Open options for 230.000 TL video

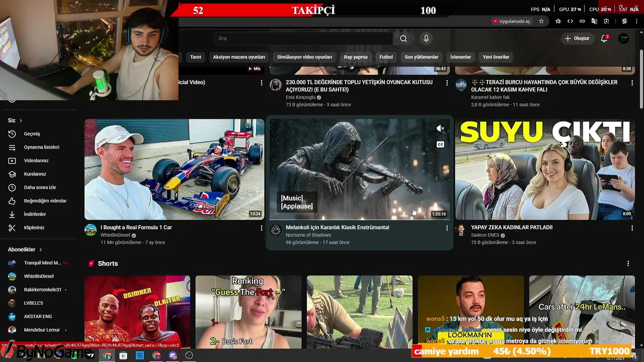pyautogui.click(x=447, y=82)
